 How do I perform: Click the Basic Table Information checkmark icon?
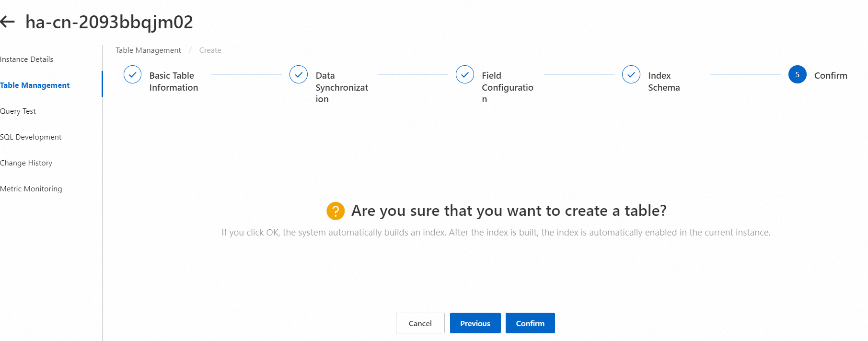click(x=132, y=74)
